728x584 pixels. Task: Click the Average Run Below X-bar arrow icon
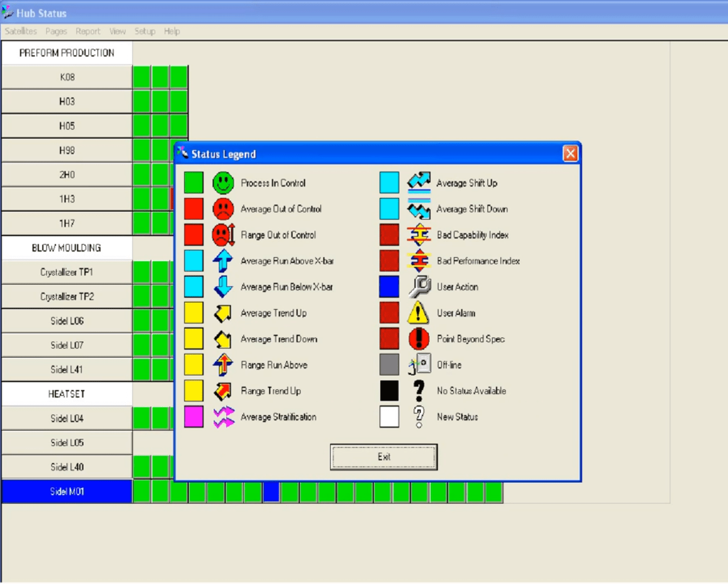(222, 287)
